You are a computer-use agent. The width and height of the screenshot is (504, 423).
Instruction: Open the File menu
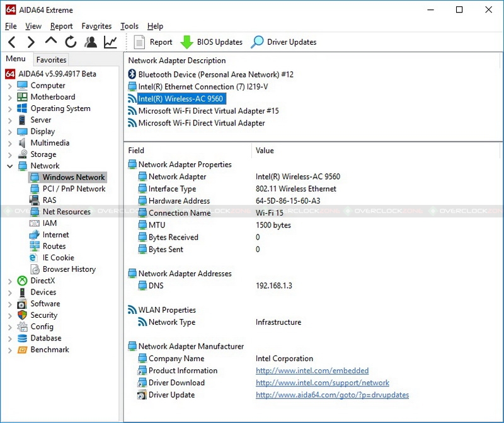[x=11, y=26]
